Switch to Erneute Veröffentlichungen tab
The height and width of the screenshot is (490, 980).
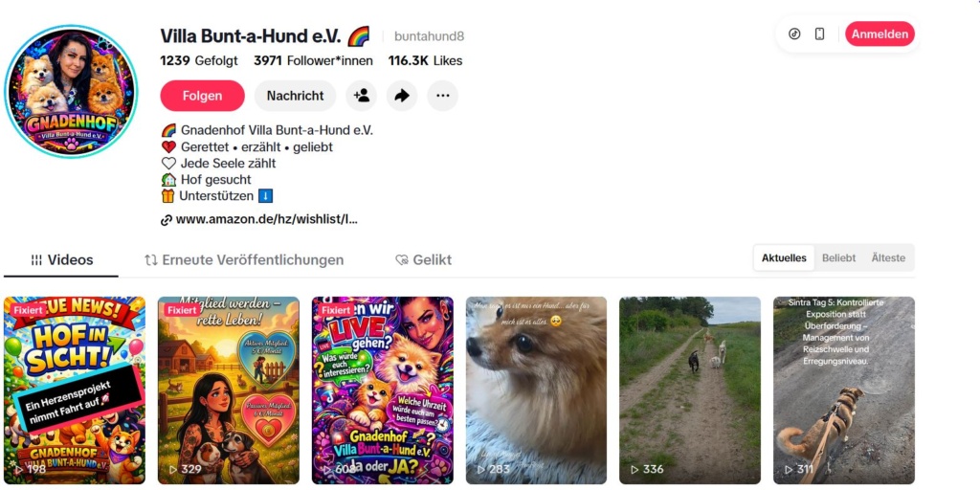pyautogui.click(x=244, y=260)
